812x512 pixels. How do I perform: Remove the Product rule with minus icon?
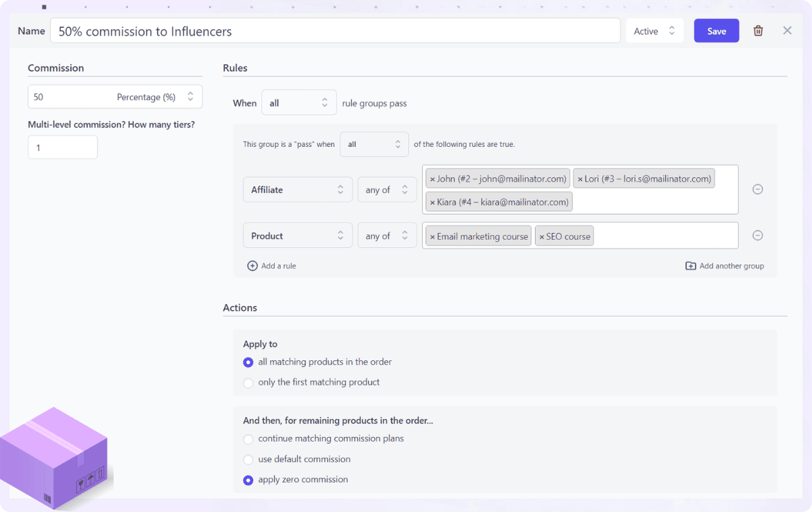pos(757,235)
